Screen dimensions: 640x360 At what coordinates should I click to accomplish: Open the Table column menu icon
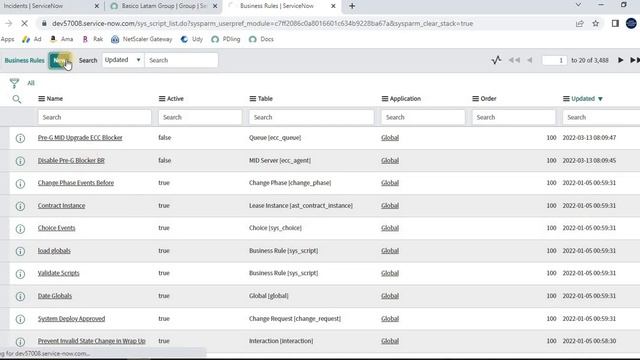click(x=253, y=99)
